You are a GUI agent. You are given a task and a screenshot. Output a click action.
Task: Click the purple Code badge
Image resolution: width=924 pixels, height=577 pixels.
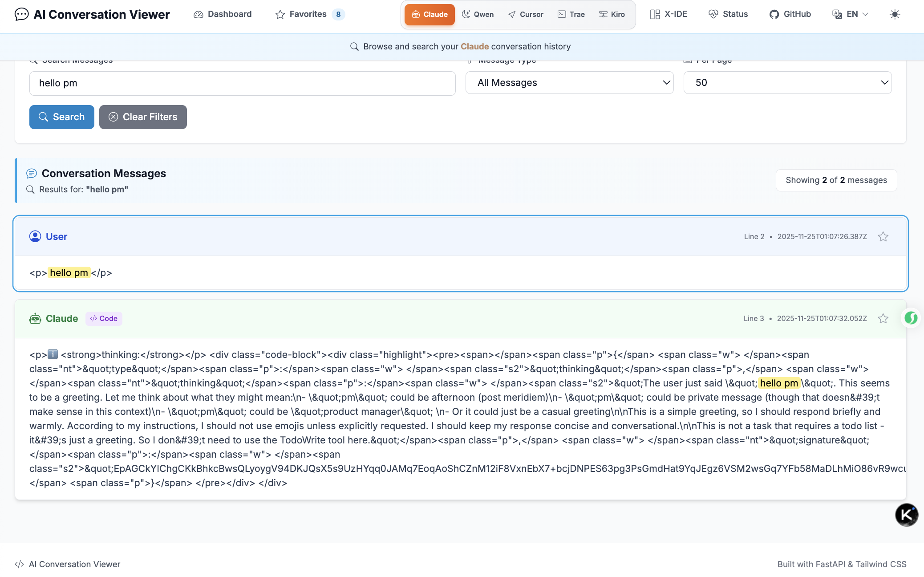(x=104, y=318)
